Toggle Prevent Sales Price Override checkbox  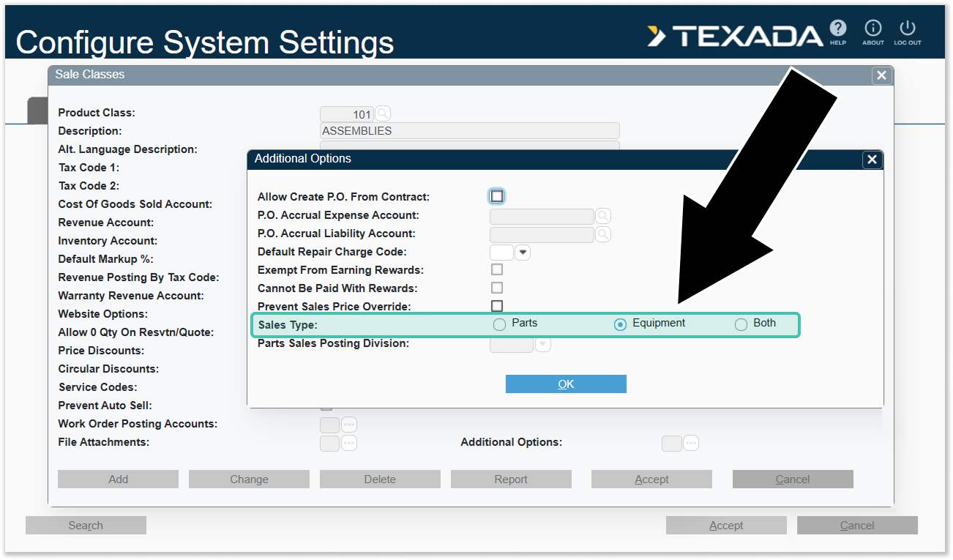point(497,306)
